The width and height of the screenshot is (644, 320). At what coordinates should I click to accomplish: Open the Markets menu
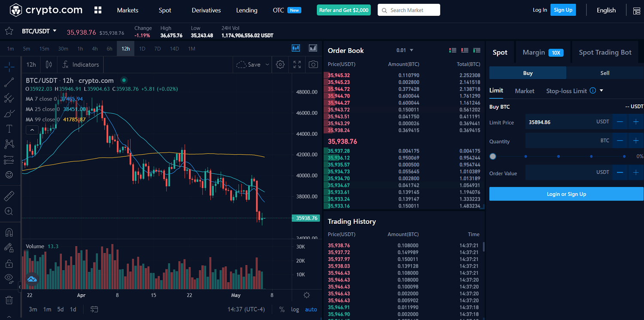tap(128, 10)
